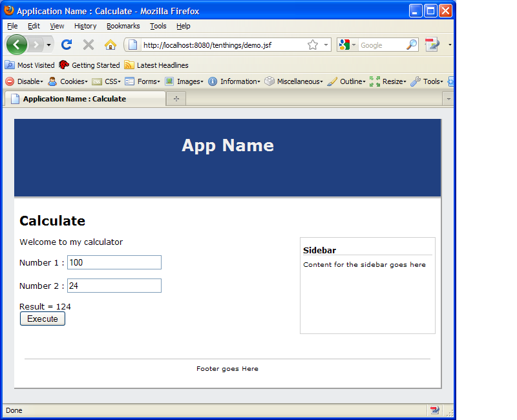This screenshot has height=420, width=517.
Task: Bookmark this page with the star
Action: click(x=313, y=45)
